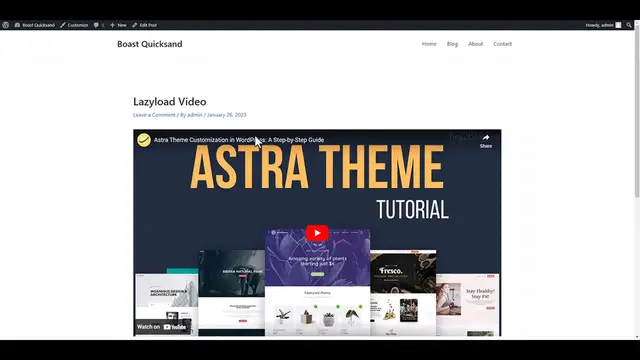This screenshot has height=360, width=640.
Task: Click the Boast Quicksand site title
Action: tap(150, 44)
